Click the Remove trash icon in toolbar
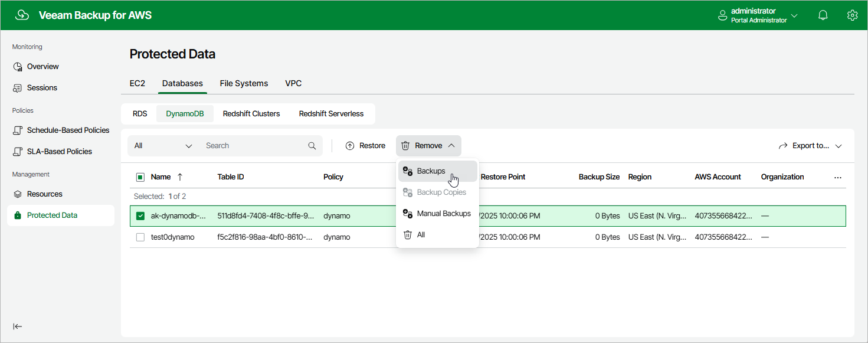The image size is (868, 343). (405, 146)
